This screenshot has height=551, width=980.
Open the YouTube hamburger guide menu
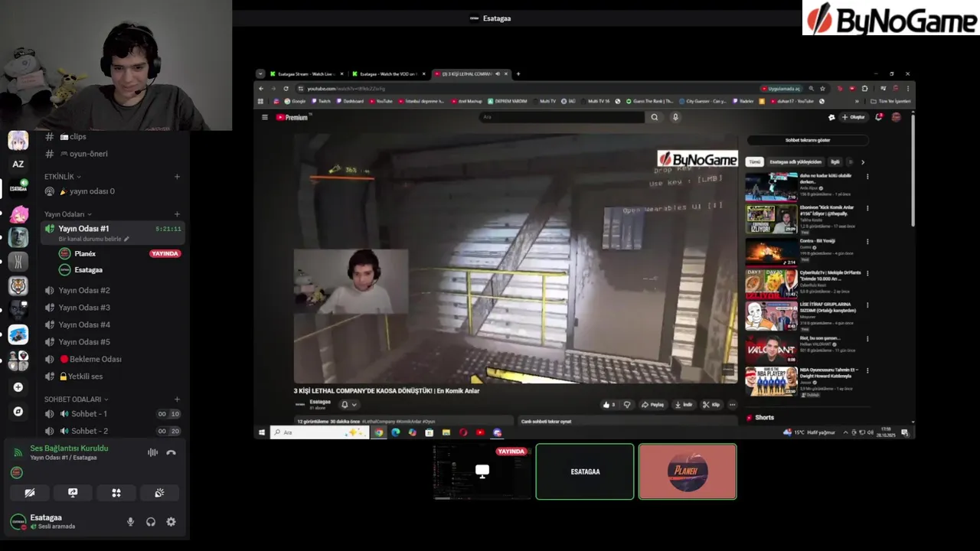click(265, 117)
